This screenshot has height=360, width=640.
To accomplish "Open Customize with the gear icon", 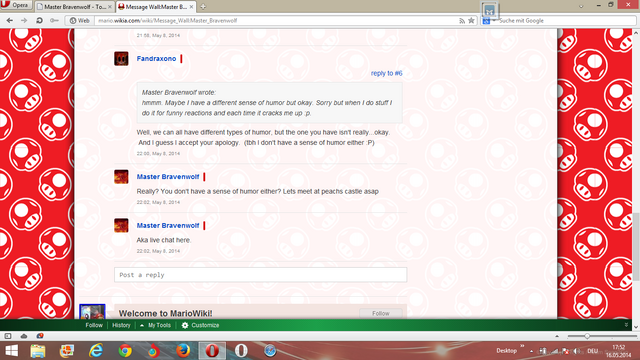I will [x=200, y=325].
